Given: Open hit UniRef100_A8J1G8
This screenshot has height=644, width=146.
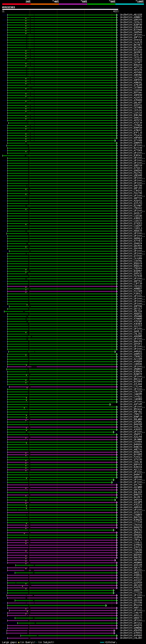Looking at the screenshot, I should point(131,15).
